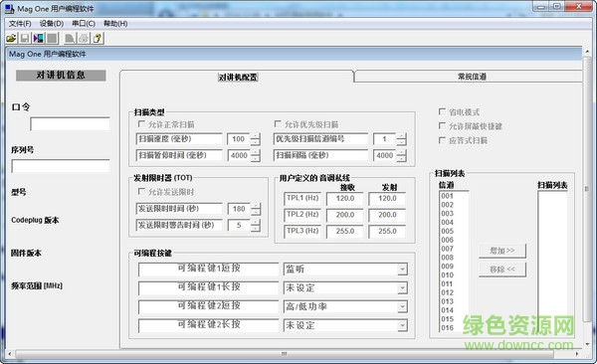Open the 可编程键2短按 dropdown
This screenshot has width=597, height=364.
click(402, 306)
